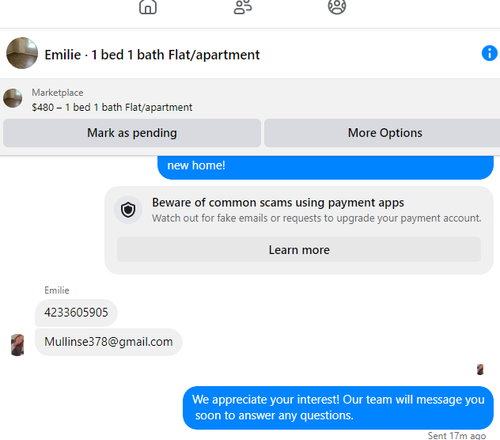
Task: Click the sender name 'Emilie' above the messages
Action: (x=57, y=290)
